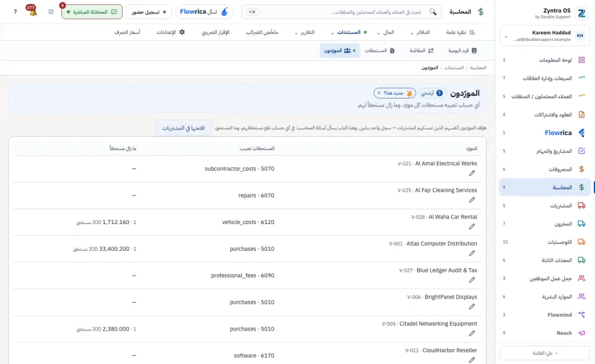The width and height of the screenshot is (595, 364).
Task: Click vehicle_costs · 6120 account cell
Action: (x=248, y=222)
